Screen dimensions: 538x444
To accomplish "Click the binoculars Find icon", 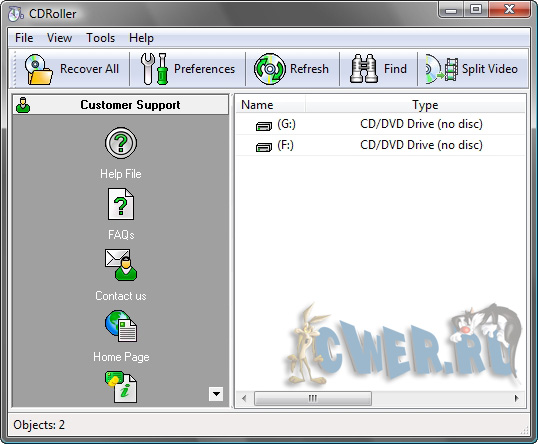I will 364,69.
